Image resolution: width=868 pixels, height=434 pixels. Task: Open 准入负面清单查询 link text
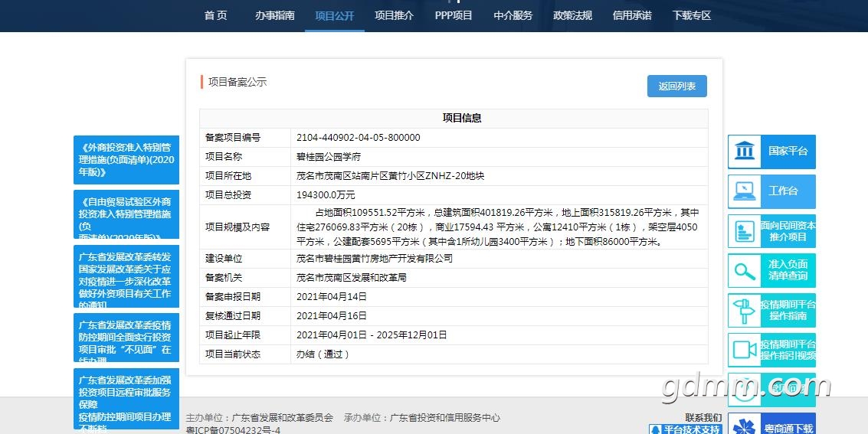tap(788, 269)
